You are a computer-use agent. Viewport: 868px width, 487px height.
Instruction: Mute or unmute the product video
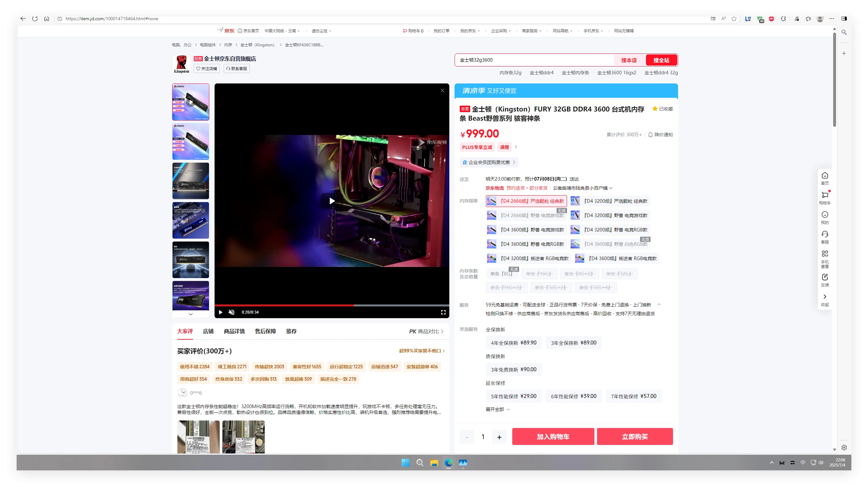[x=232, y=312]
